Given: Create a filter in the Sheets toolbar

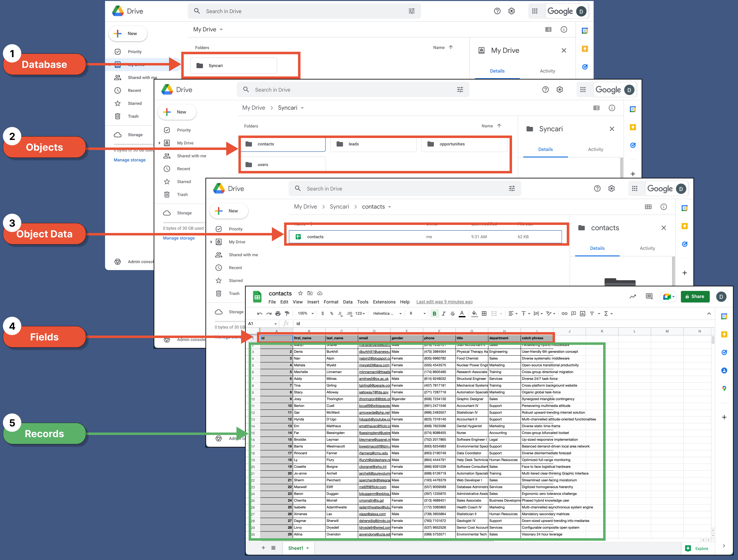Looking at the screenshot, I should pyautogui.click(x=592, y=314).
